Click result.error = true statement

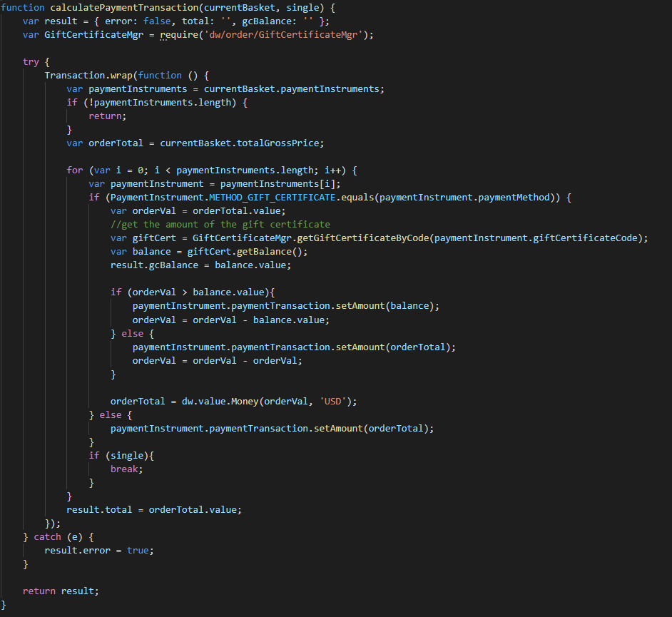99,551
